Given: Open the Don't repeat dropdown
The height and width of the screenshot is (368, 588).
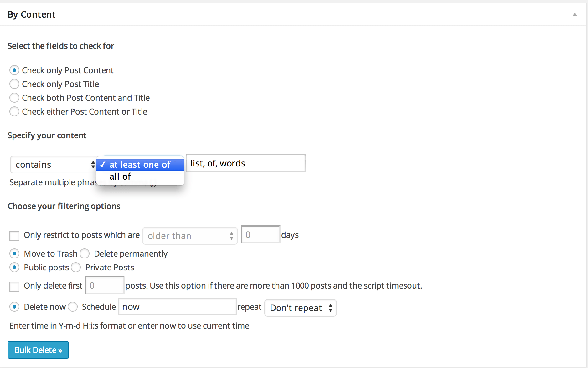Looking at the screenshot, I should point(300,308).
